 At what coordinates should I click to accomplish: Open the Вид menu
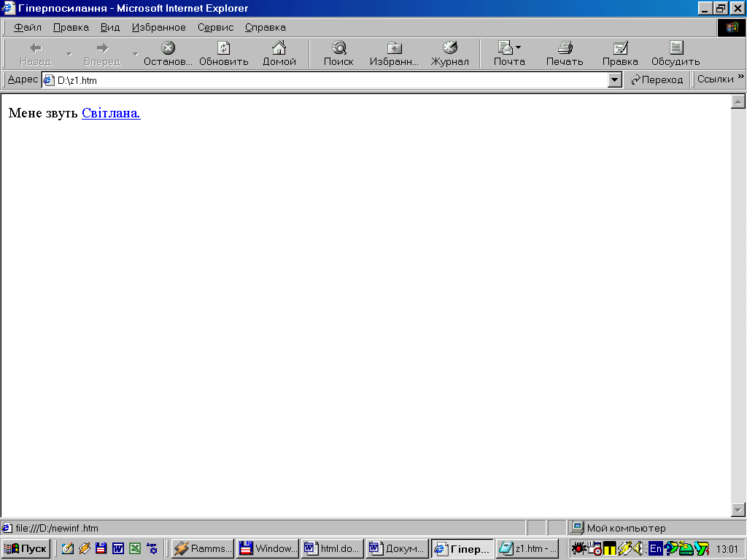coord(110,28)
